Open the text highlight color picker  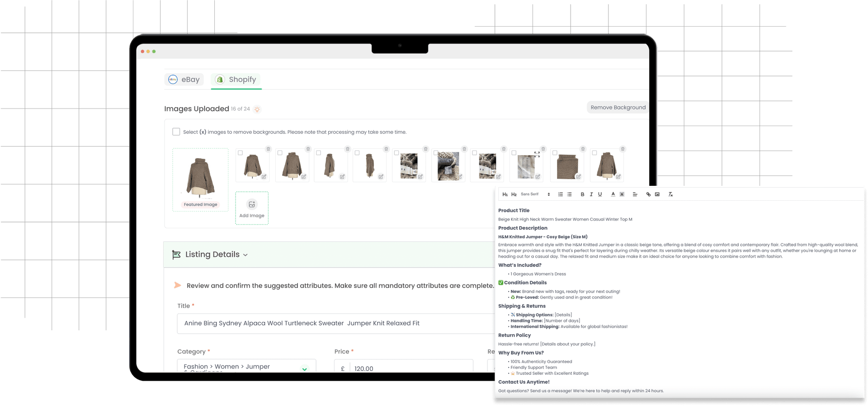tap(622, 194)
